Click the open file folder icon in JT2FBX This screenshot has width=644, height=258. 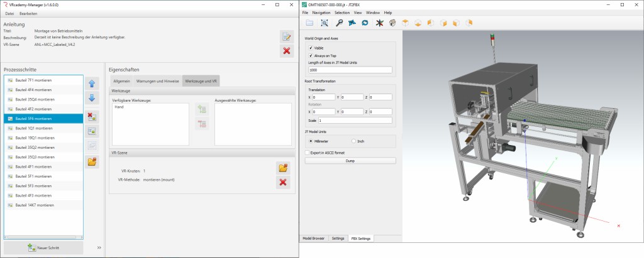309,23
